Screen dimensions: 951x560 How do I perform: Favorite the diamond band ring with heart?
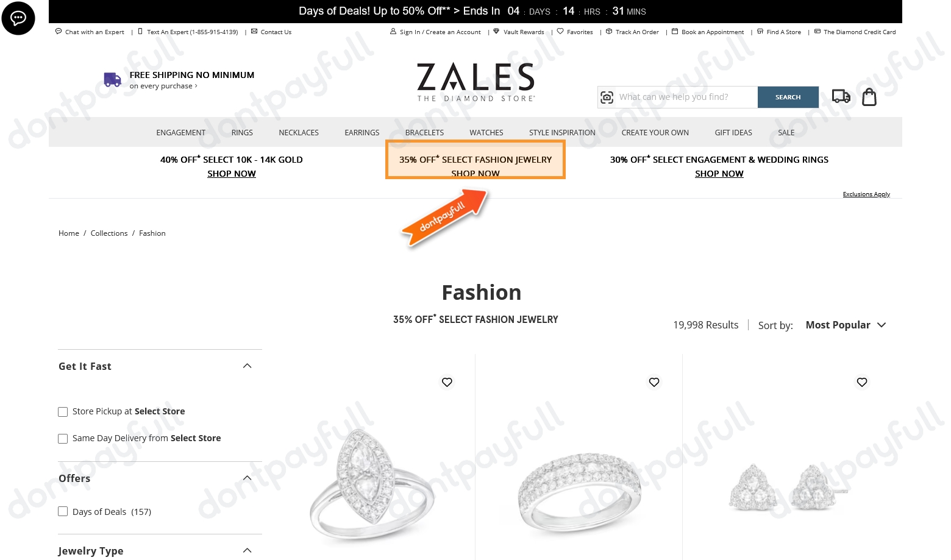coord(654,382)
